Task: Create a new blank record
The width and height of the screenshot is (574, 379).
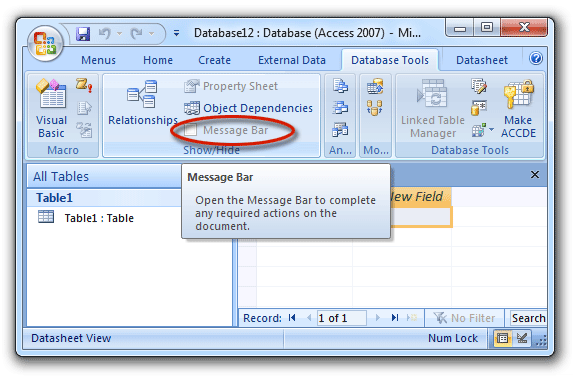Action: pyautogui.click(x=412, y=318)
